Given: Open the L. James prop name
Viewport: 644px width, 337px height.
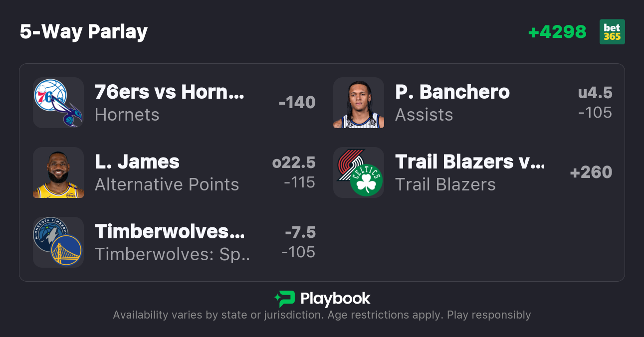Looking at the screenshot, I should 137,162.
